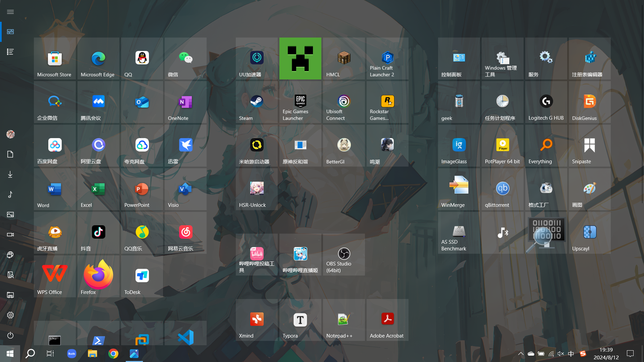
Task: Open the ToDesk tile
Action: point(142,276)
